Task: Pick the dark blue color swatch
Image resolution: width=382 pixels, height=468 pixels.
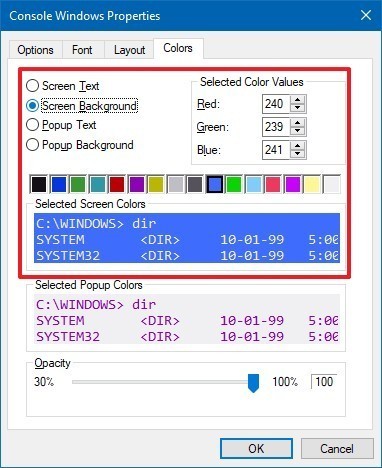Action: 59,184
